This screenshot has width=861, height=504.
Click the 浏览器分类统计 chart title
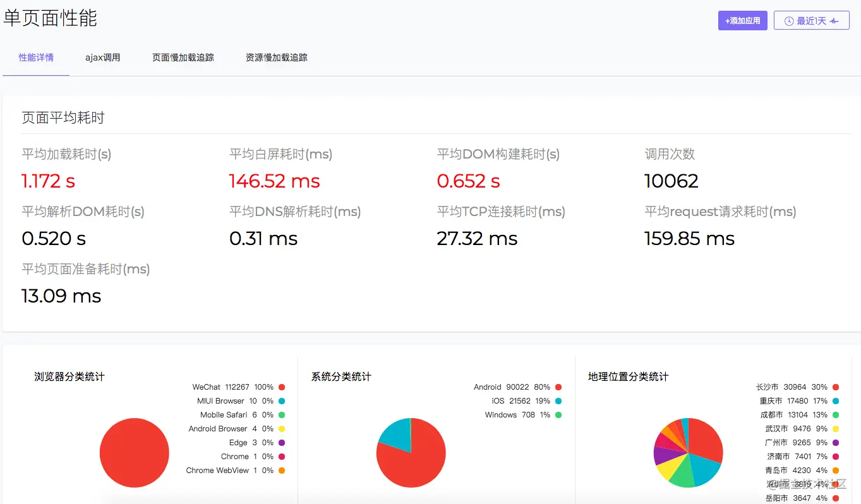click(x=69, y=376)
